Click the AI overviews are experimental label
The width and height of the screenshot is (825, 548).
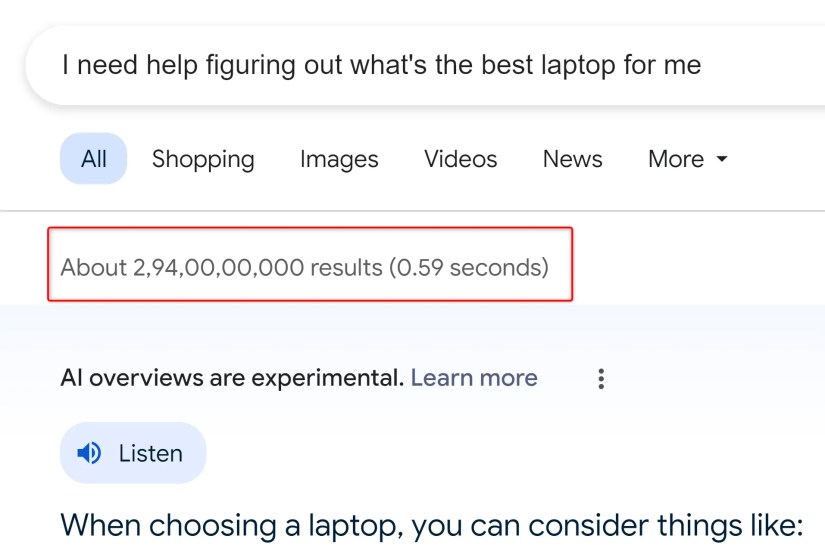(232, 378)
